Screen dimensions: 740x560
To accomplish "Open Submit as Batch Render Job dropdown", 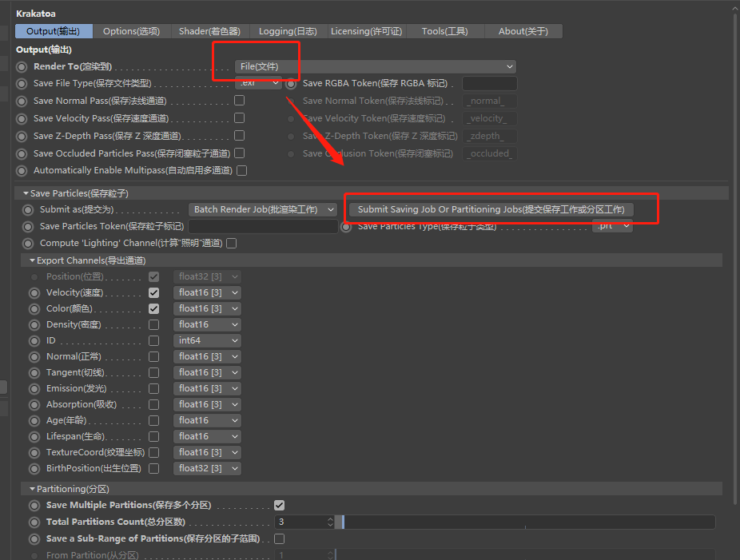I will [x=262, y=209].
